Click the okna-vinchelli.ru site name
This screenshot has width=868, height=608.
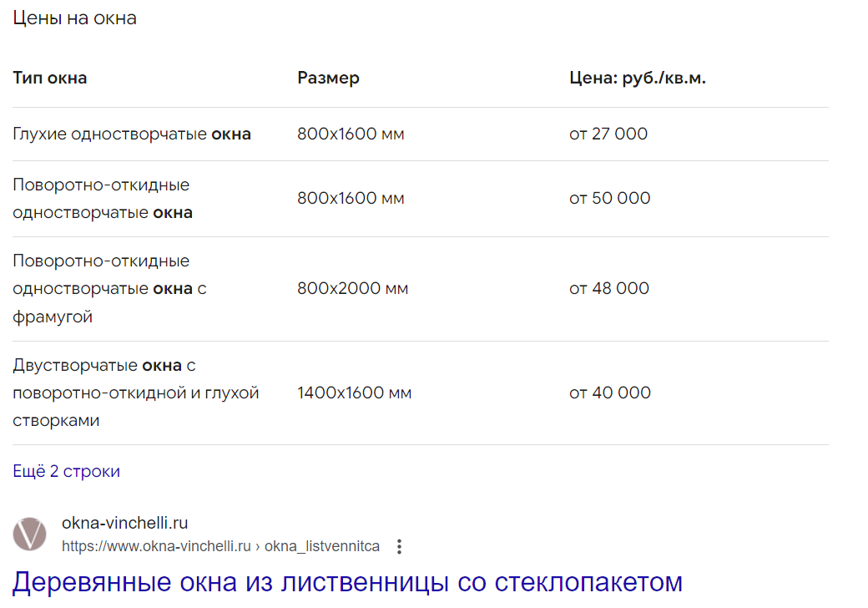[124, 523]
